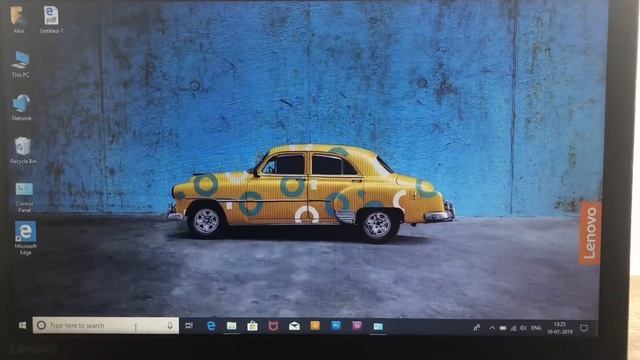
Task: Open the Action Center notifications
Action: pyautogui.click(x=584, y=328)
